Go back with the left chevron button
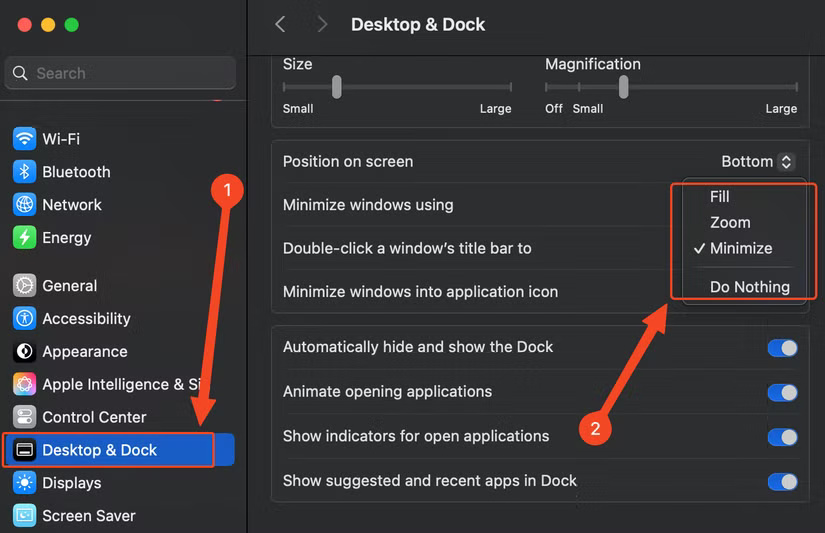Image resolution: width=825 pixels, height=533 pixels. pos(281,25)
